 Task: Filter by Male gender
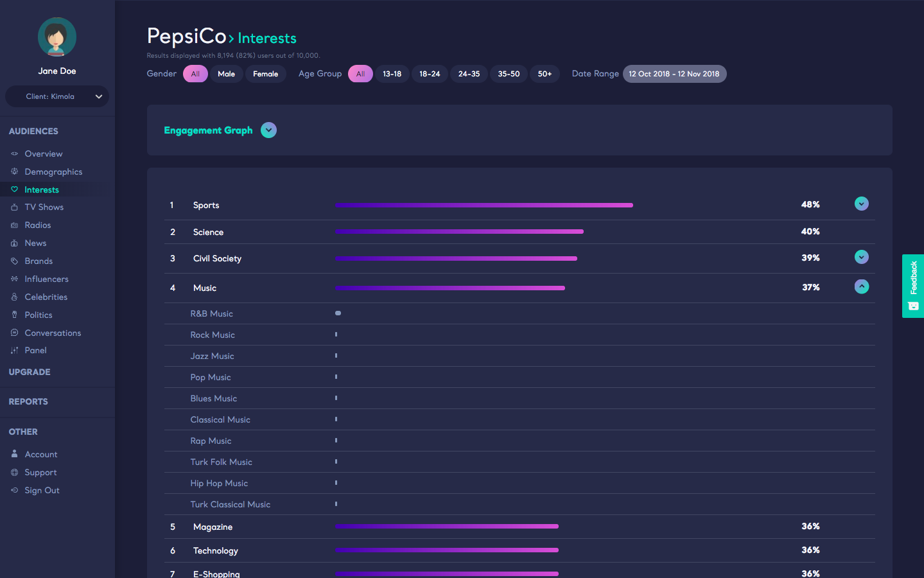226,74
